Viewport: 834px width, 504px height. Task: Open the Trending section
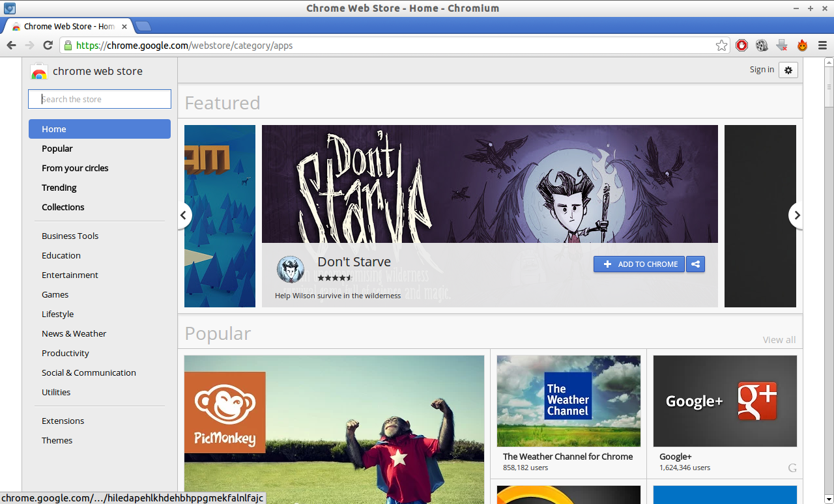click(x=59, y=188)
